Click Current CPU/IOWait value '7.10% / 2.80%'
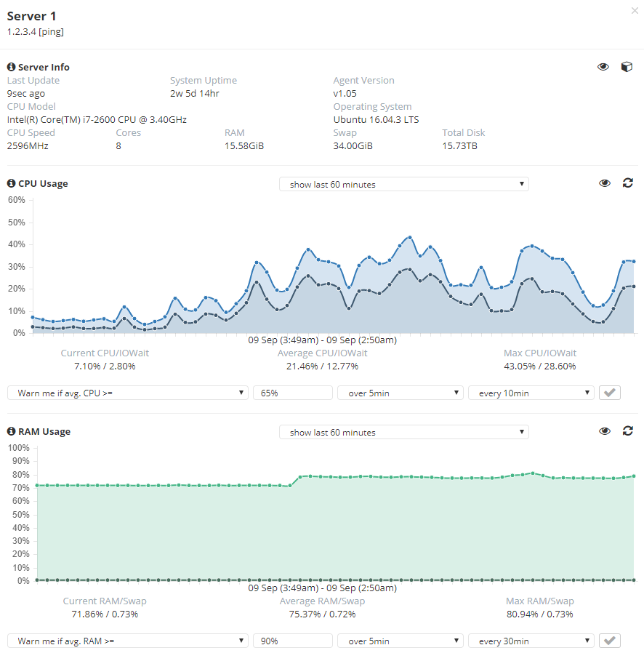 click(105, 366)
